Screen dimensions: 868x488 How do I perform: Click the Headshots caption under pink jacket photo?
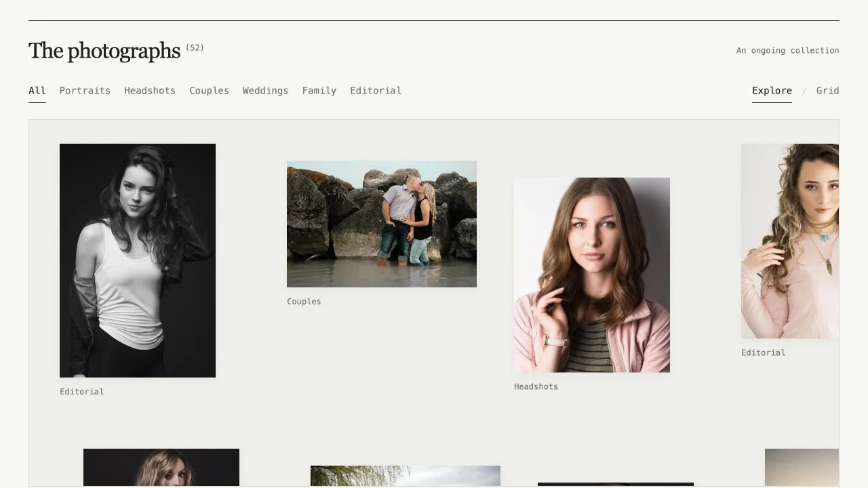tap(536, 386)
